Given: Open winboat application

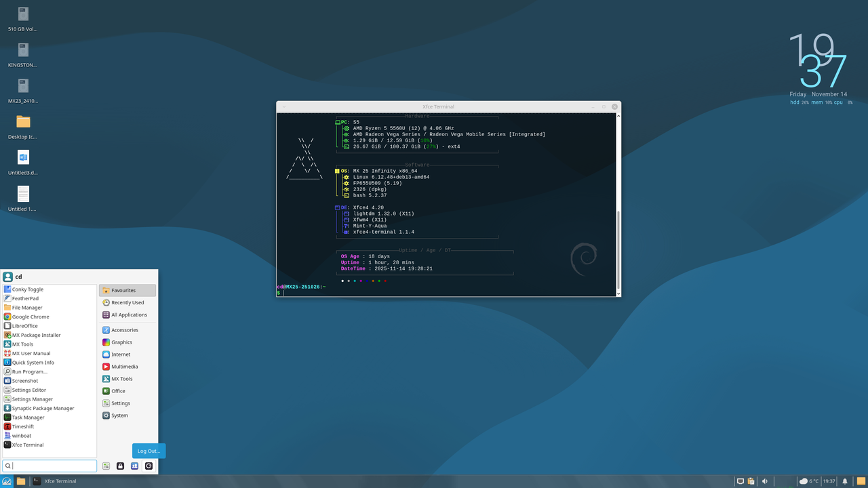Looking at the screenshot, I should (x=50, y=436).
